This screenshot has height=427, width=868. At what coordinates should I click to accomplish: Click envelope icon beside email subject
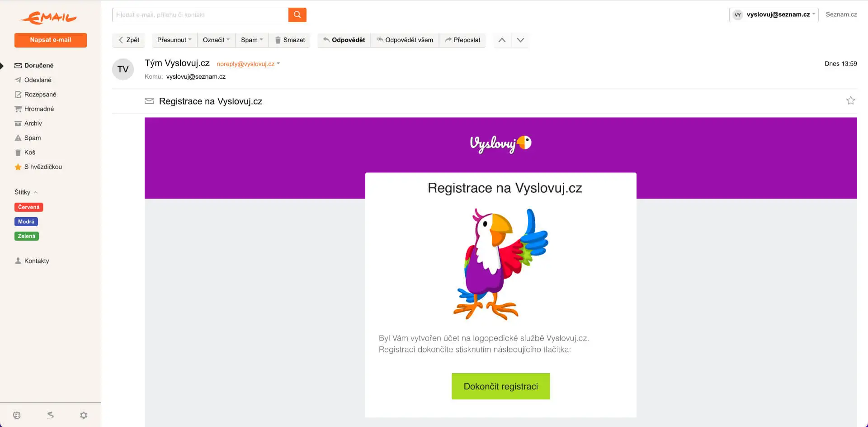pyautogui.click(x=149, y=101)
